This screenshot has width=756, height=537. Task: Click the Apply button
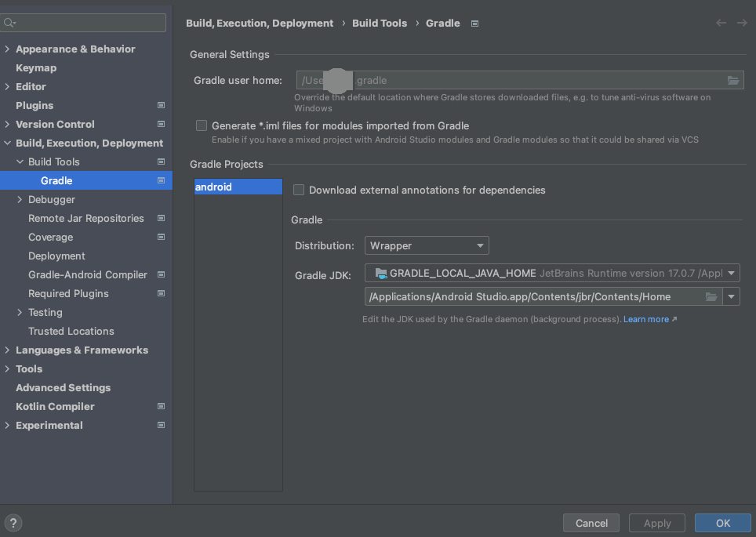point(657,523)
